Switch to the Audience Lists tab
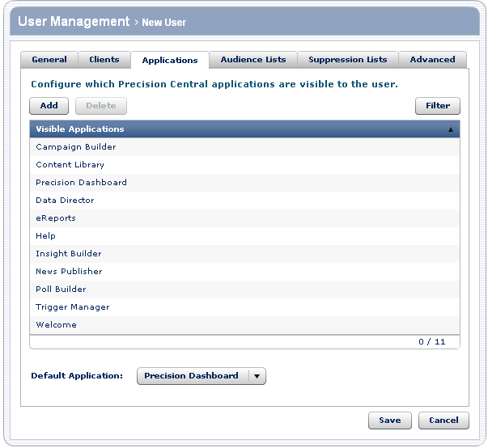 (x=253, y=59)
